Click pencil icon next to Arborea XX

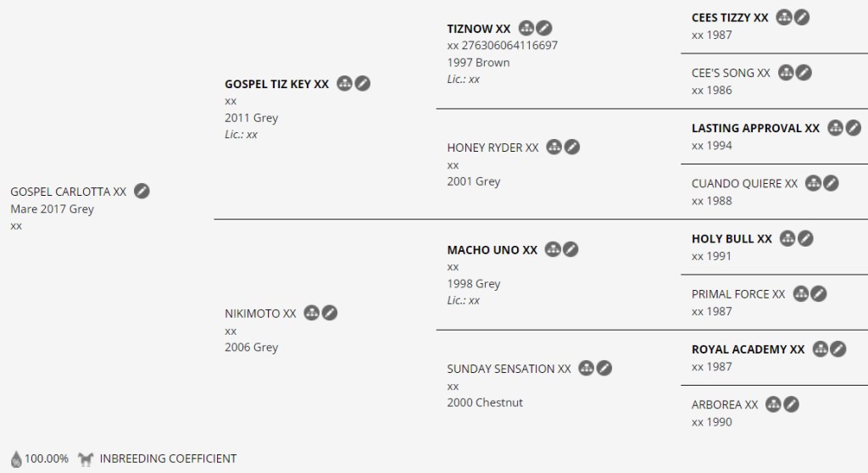coord(791,404)
